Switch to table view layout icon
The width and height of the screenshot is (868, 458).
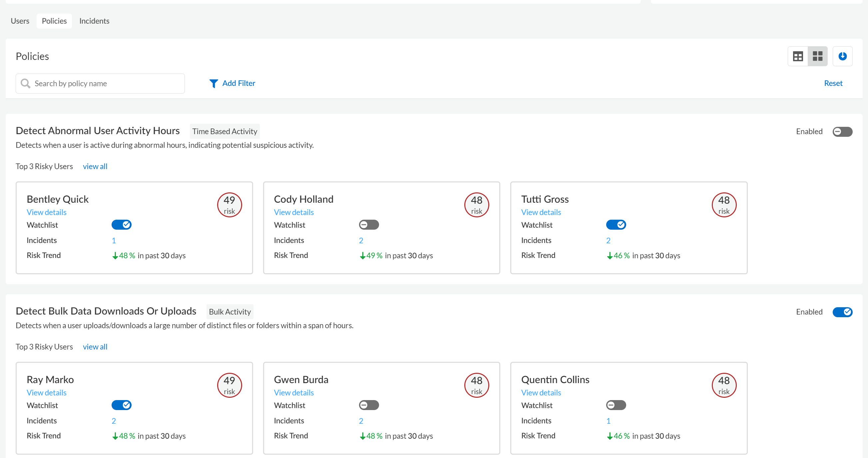coord(798,56)
